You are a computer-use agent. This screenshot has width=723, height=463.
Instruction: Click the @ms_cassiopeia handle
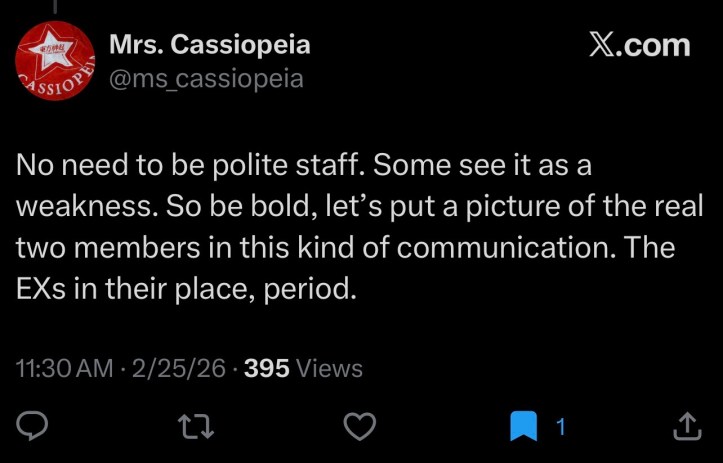[x=204, y=77]
